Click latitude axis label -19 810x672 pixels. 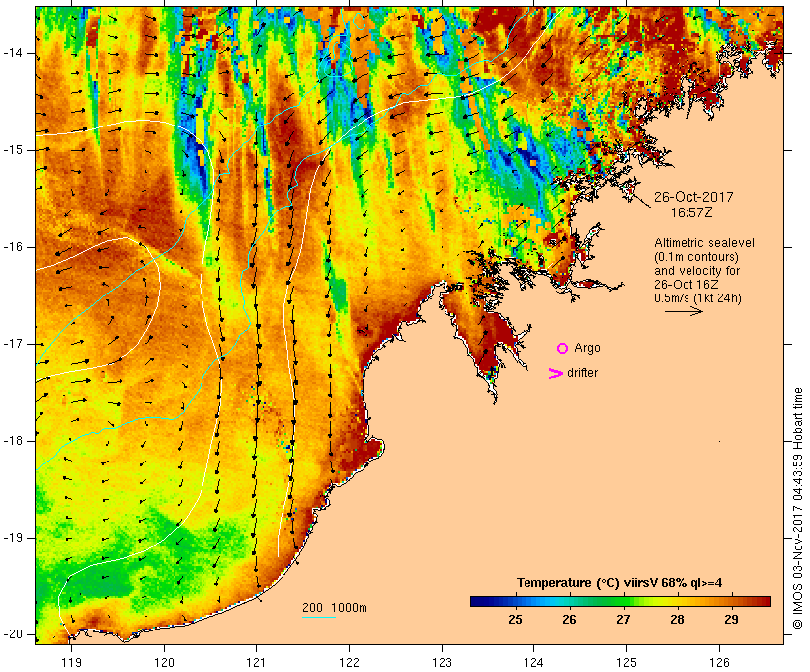(x=12, y=538)
